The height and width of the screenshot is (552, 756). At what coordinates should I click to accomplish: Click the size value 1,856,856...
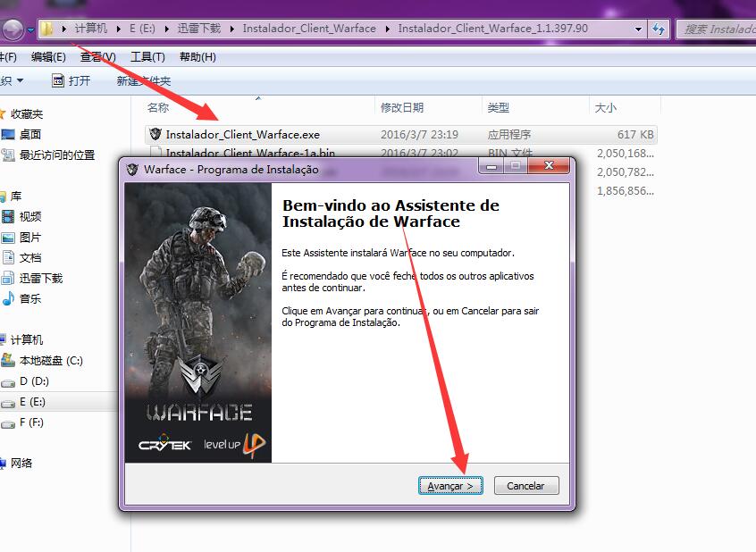coord(626,191)
